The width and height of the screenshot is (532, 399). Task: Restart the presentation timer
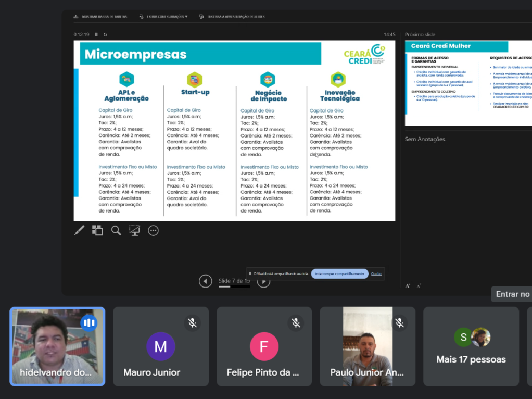(105, 34)
